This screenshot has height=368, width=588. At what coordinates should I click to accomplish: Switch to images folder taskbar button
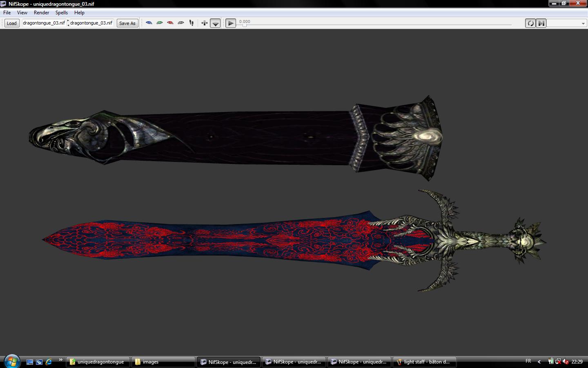[163, 362]
